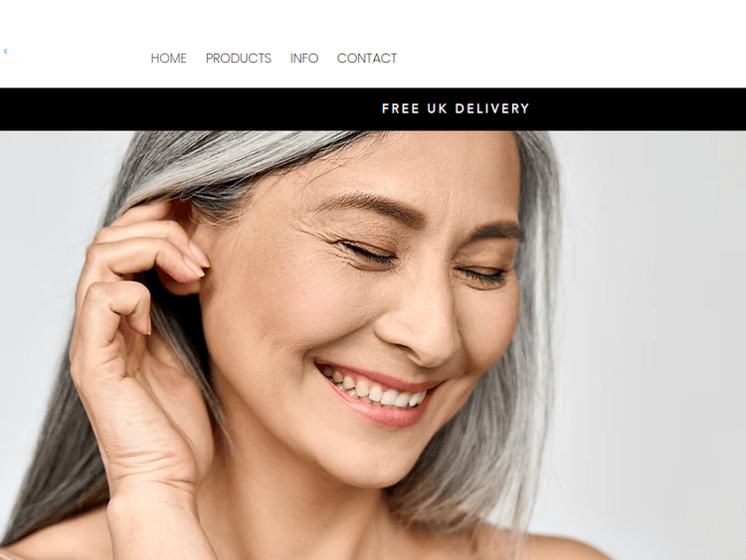Click the woman's eyebrow in hero photo

[371, 205]
